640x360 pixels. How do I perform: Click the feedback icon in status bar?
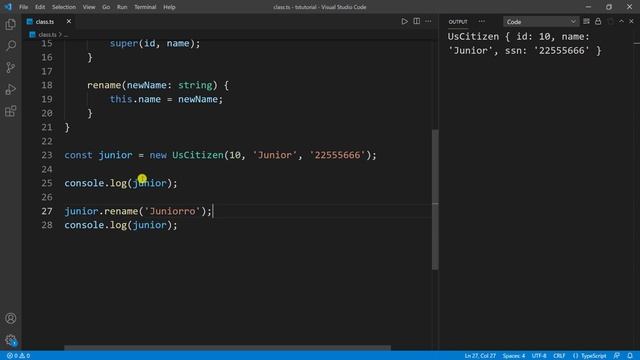click(x=617, y=356)
